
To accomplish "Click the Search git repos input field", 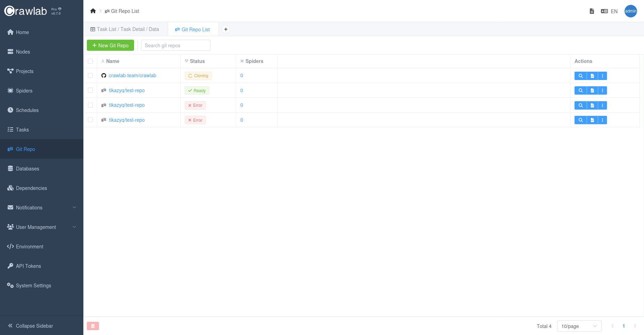I will 175,46.
